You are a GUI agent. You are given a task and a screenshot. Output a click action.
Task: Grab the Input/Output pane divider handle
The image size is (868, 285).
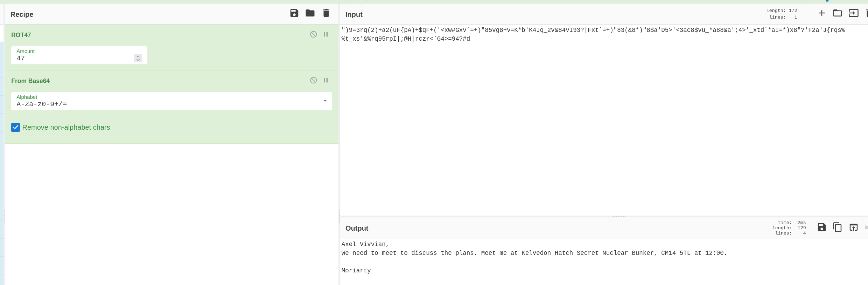tap(619, 216)
